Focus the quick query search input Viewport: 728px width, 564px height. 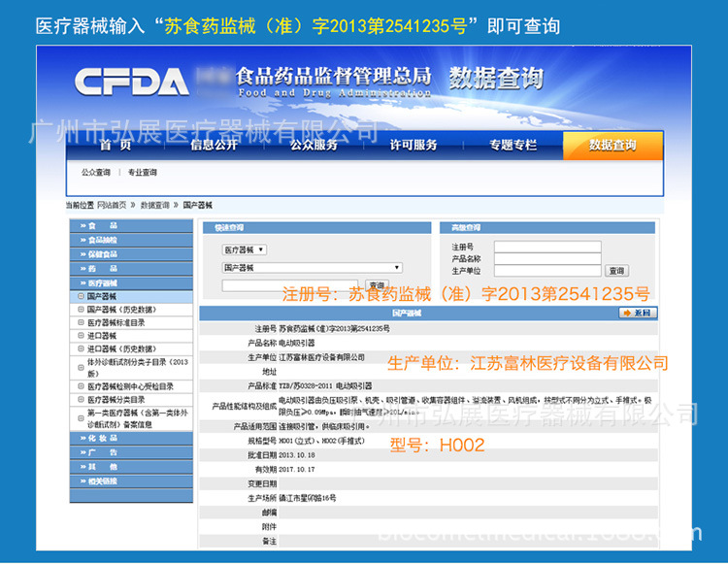(x=290, y=285)
